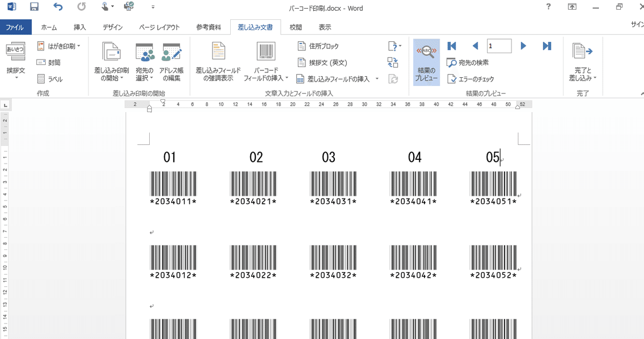
Task: Click barcode text *2034041*
Action: click(x=413, y=202)
